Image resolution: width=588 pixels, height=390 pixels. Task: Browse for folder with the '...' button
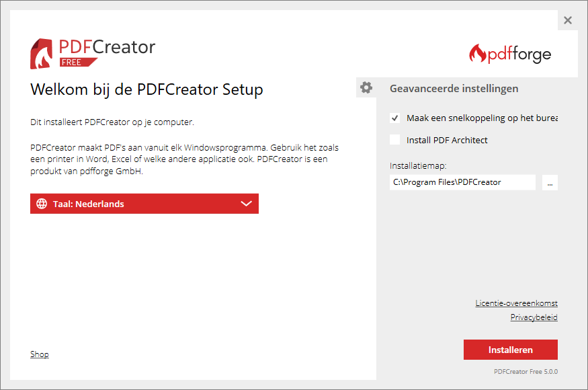tap(550, 182)
